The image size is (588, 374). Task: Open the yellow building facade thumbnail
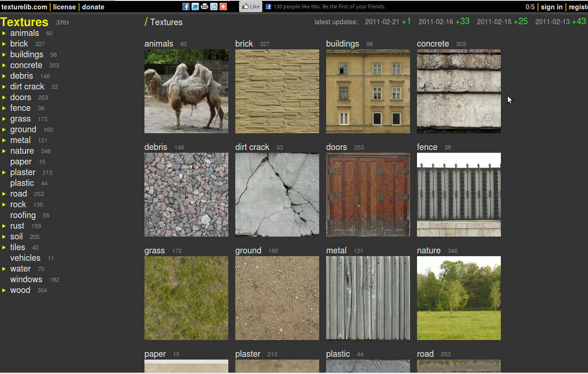368,91
